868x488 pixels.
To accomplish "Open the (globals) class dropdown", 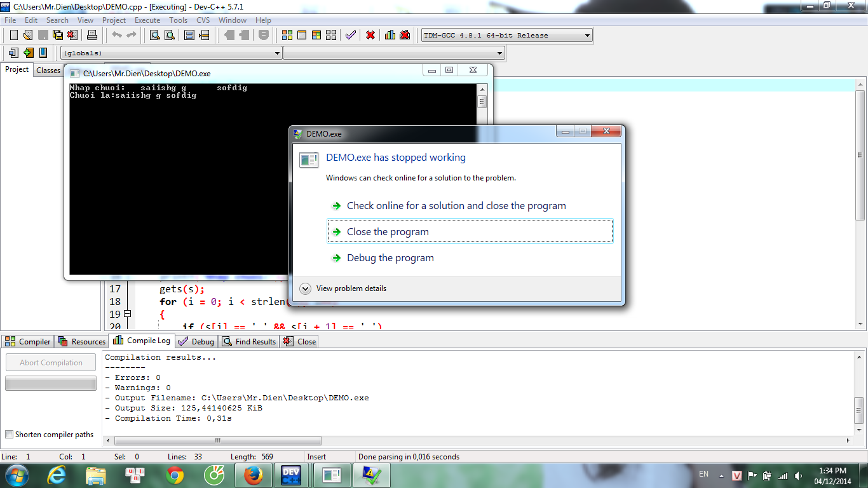I will (171, 53).
